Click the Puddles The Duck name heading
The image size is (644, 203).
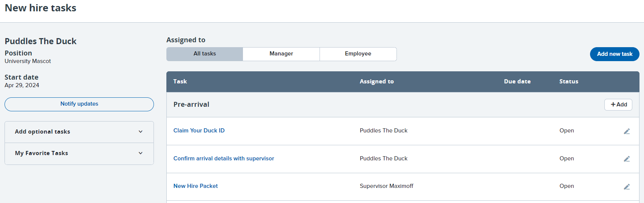click(x=40, y=41)
